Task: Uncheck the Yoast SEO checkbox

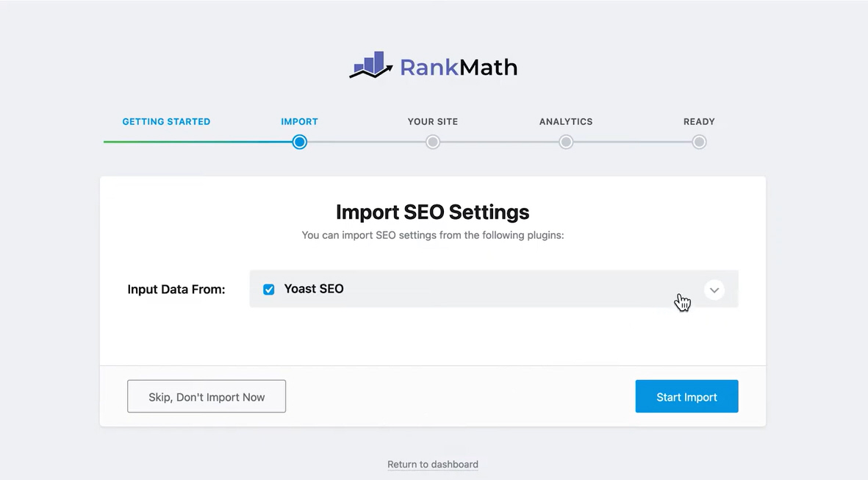Action: [x=268, y=290]
